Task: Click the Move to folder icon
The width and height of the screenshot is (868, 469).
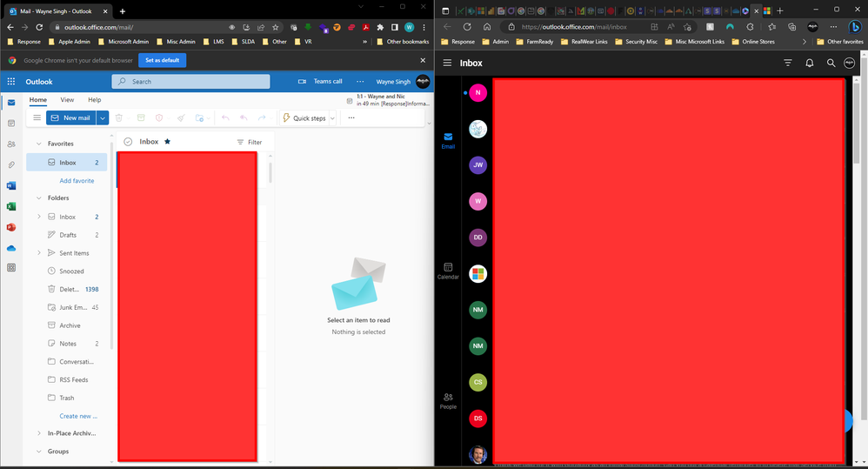Action: (199, 118)
